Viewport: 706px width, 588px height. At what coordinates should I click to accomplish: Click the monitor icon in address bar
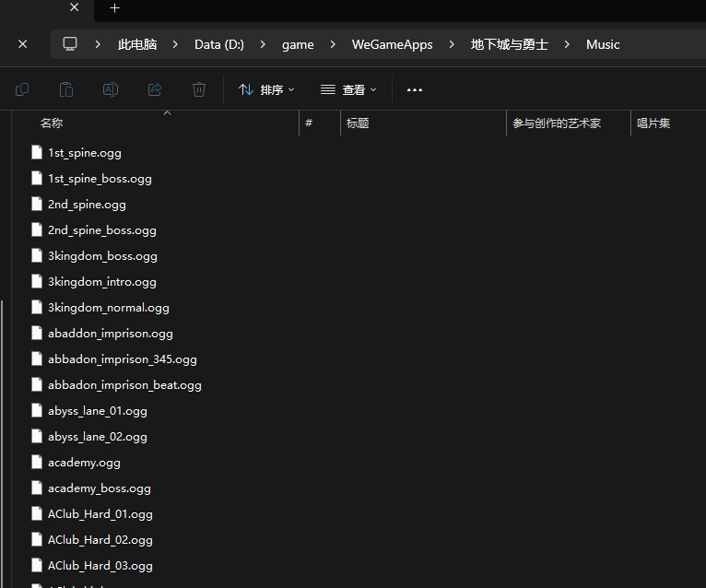[x=70, y=44]
